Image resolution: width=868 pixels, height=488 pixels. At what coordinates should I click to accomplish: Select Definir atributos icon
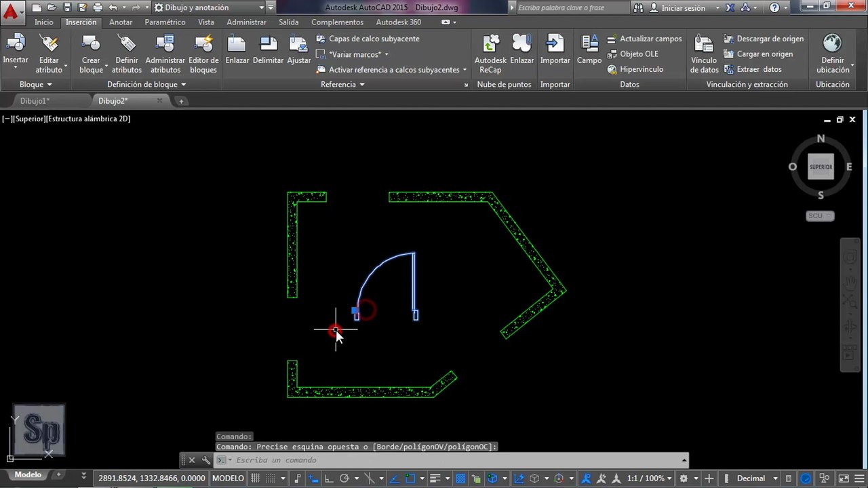pyautogui.click(x=127, y=43)
